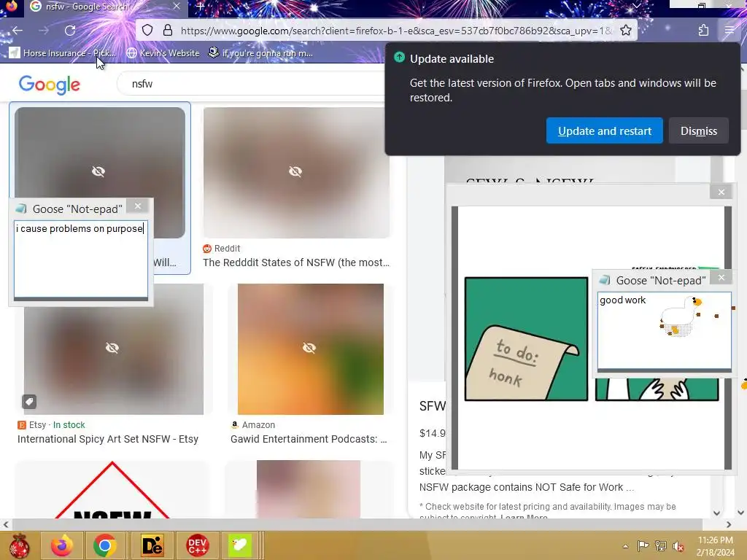Click the side panel scroll down chevron

716,513
